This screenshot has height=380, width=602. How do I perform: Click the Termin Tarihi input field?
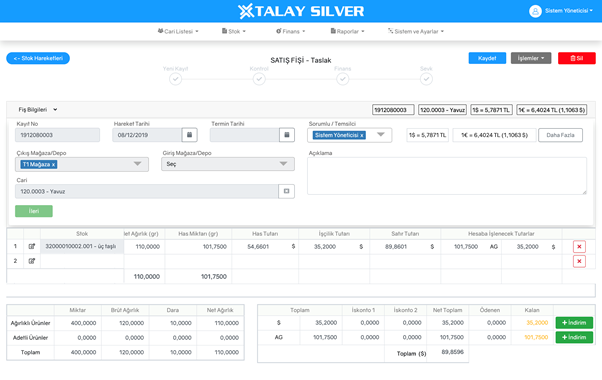coord(244,135)
